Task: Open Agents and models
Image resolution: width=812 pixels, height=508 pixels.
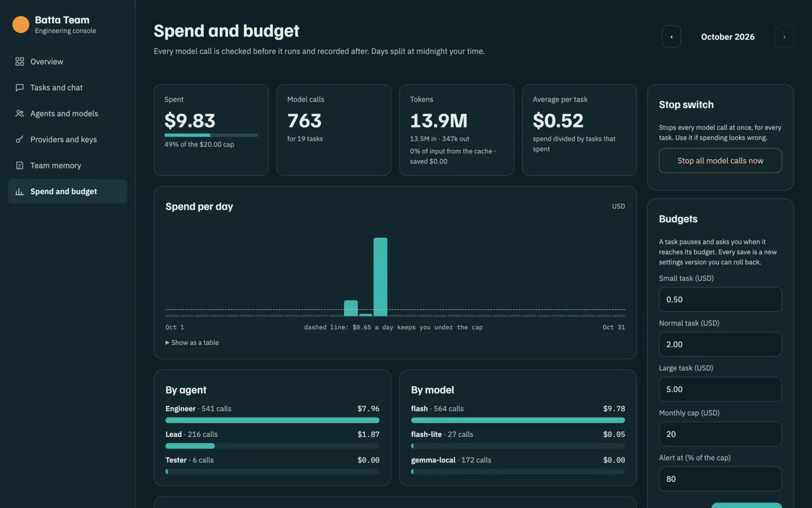Action: (67, 113)
